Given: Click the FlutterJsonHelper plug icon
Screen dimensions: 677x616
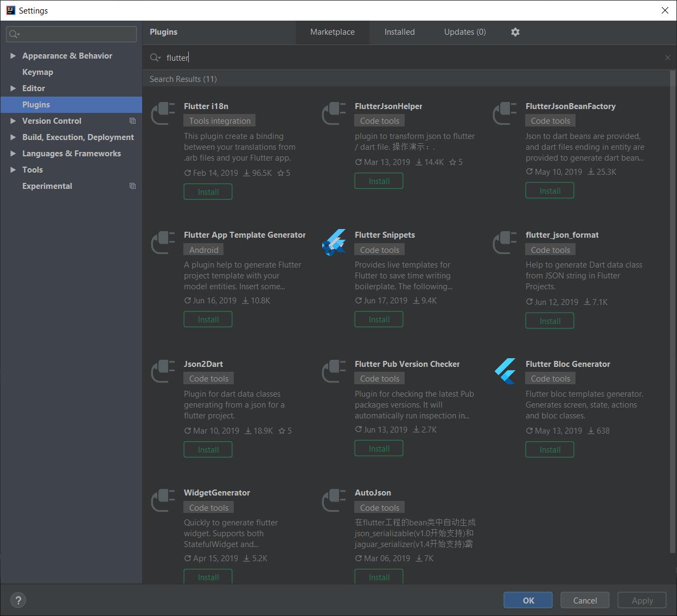Looking at the screenshot, I should (334, 113).
